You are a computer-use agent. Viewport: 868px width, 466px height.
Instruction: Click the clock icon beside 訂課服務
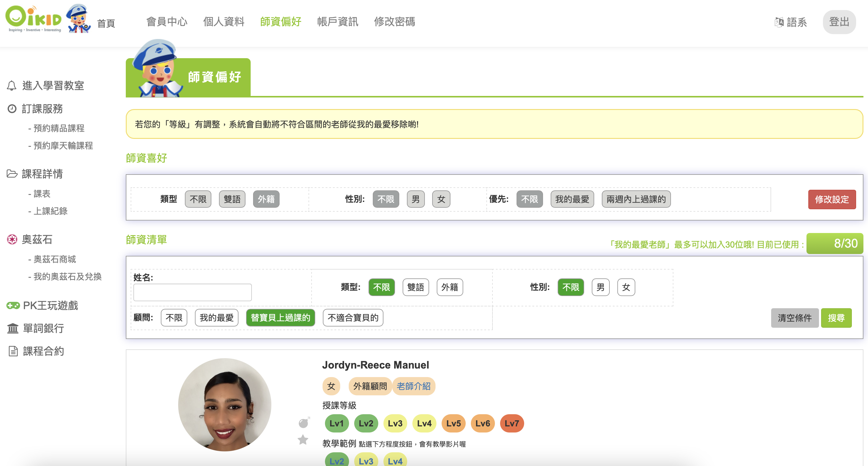coord(12,109)
